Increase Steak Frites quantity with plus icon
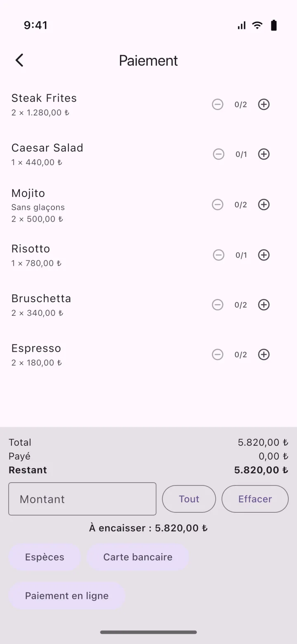 264,104
